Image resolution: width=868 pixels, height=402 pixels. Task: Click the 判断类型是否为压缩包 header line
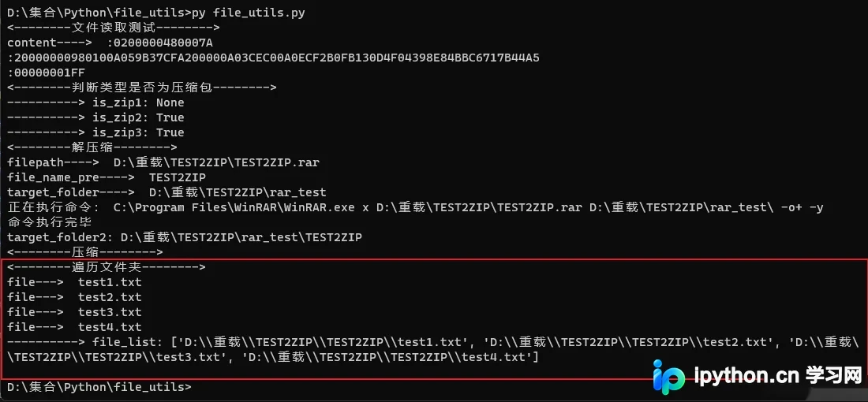tap(142, 87)
